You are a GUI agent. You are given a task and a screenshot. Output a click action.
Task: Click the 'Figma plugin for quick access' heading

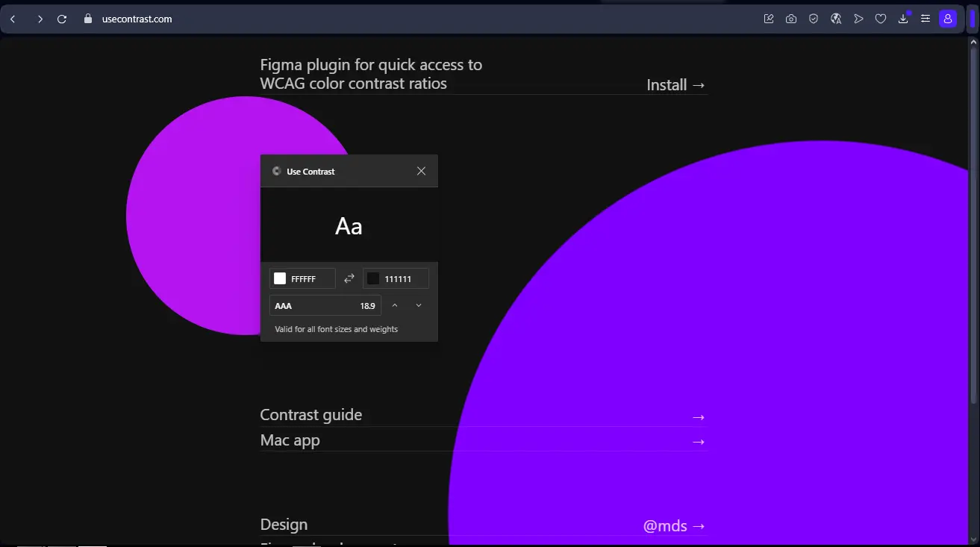(x=371, y=74)
